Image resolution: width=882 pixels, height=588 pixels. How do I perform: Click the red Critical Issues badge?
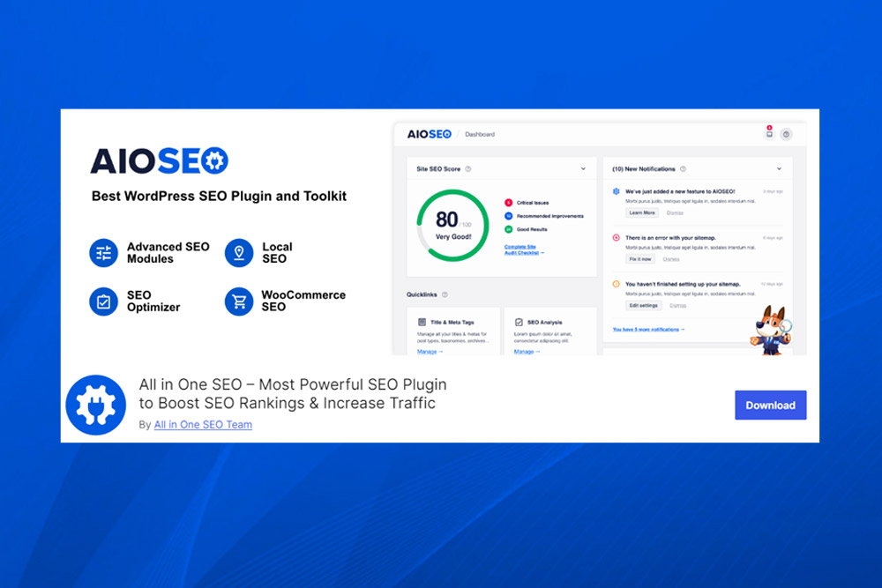click(509, 203)
